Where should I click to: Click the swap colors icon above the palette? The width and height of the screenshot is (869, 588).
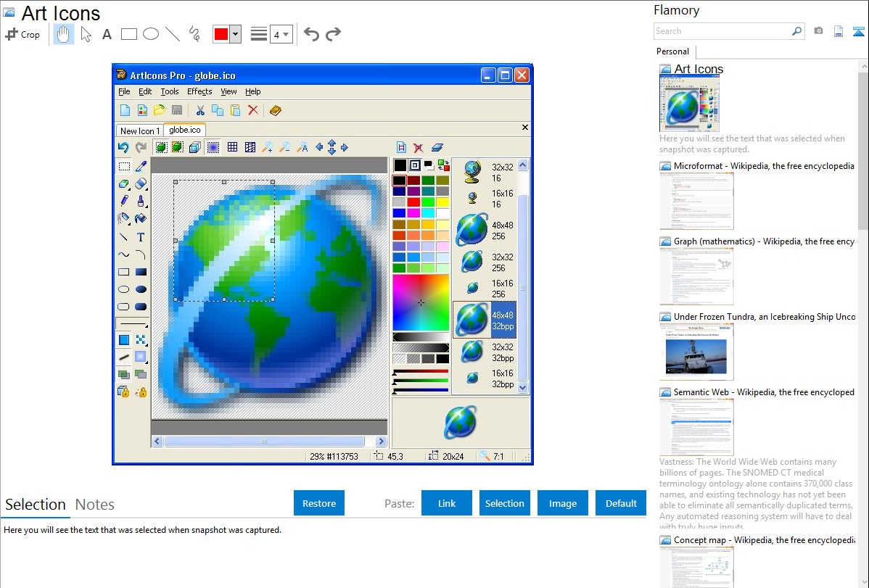pos(443,165)
